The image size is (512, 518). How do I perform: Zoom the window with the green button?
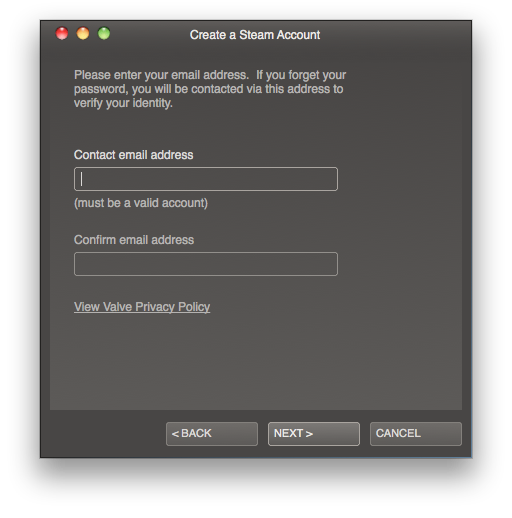(x=104, y=33)
